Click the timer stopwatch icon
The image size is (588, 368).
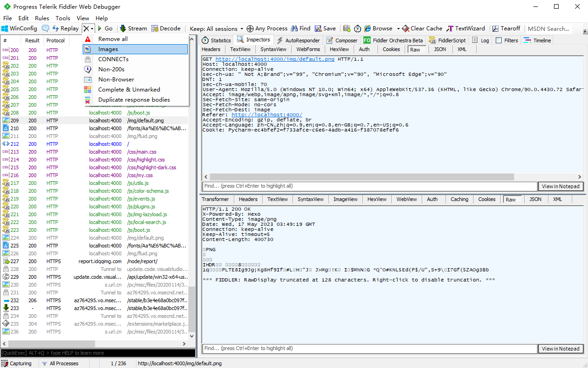[358, 29]
